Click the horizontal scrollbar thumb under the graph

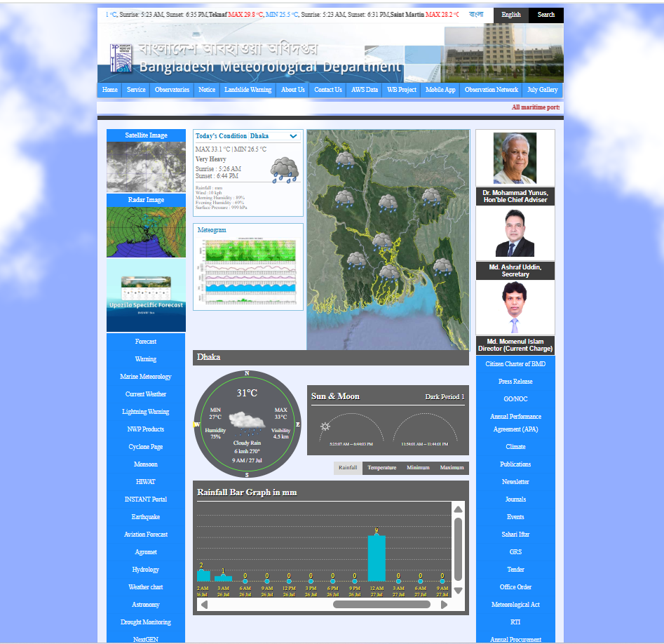pos(381,605)
